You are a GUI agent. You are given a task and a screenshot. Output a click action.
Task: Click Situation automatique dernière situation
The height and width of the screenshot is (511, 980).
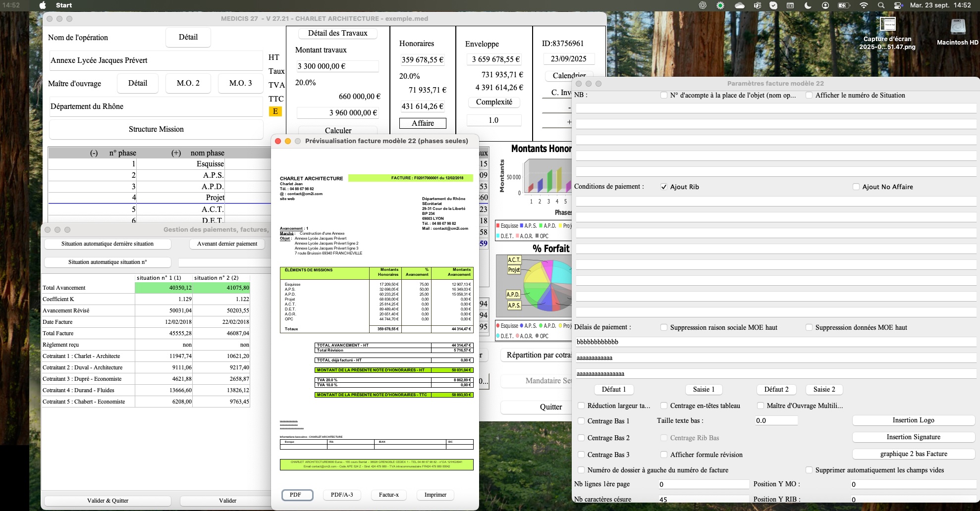pos(108,244)
